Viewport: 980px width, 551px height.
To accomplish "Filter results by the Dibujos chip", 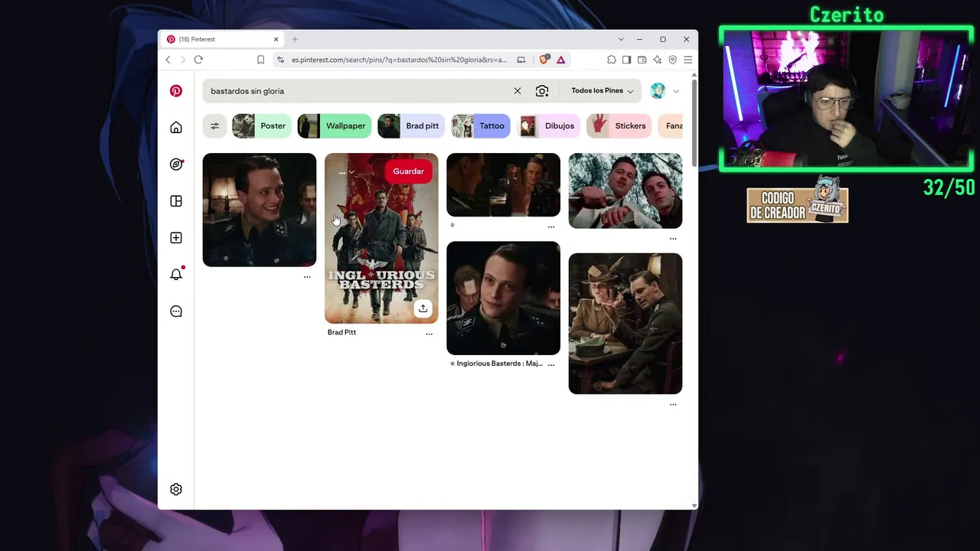I will 548,126.
